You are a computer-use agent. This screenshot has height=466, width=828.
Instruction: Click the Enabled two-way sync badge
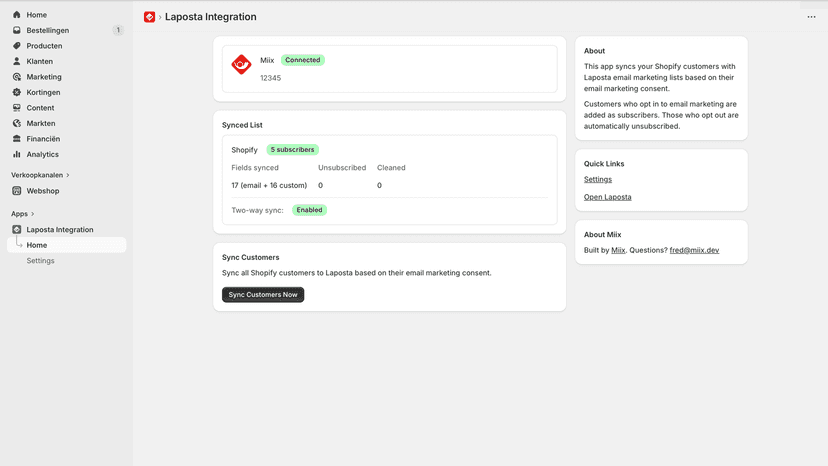pyautogui.click(x=309, y=210)
